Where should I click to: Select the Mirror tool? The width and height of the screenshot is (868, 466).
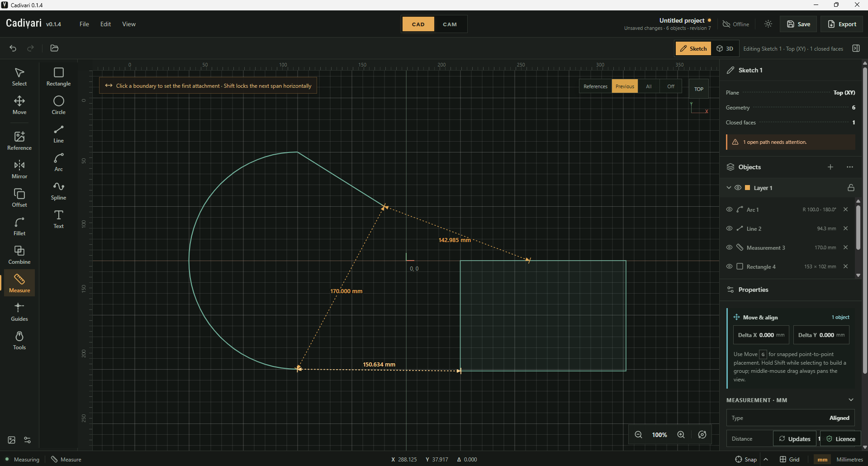point(19,170)
